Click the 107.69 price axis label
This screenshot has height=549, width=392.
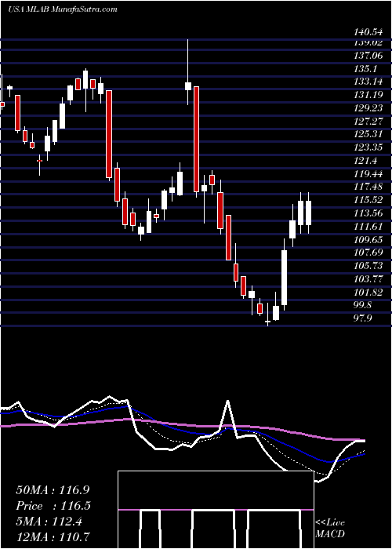(x=368, y=253)
